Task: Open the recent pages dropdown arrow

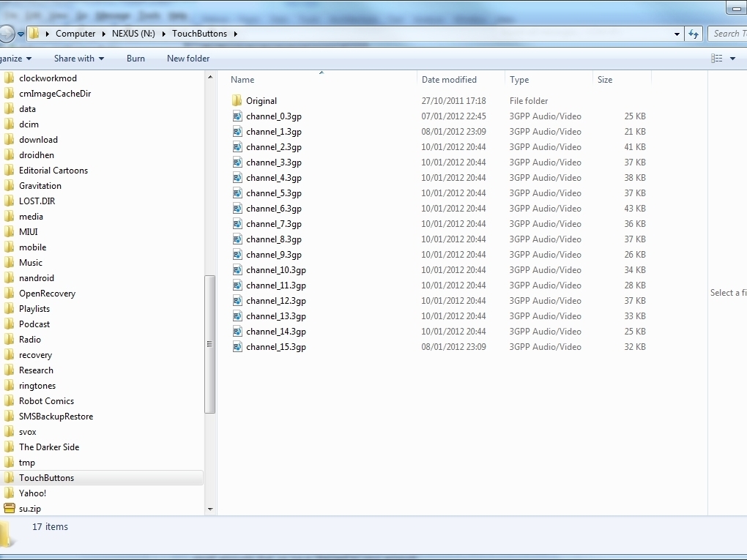Action: (x=21, y=34)
